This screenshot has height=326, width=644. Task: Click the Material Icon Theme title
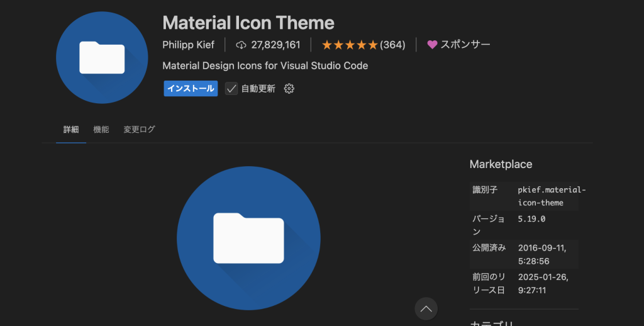click(248, 23)
